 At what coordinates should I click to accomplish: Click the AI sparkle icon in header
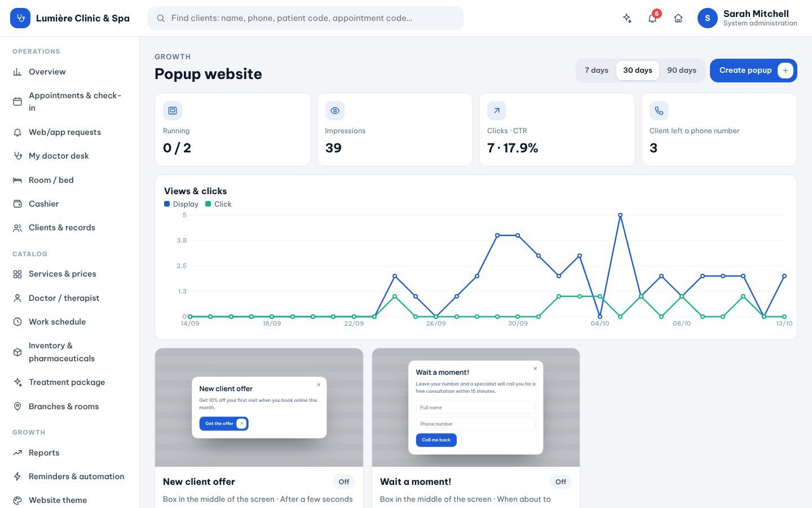(627, 18)
